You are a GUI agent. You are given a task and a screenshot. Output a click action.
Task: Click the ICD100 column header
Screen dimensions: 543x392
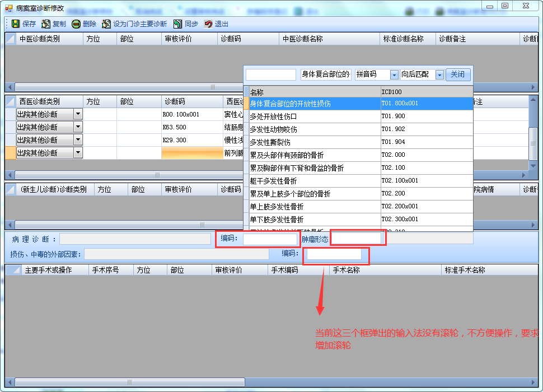[x=427, y=92]
